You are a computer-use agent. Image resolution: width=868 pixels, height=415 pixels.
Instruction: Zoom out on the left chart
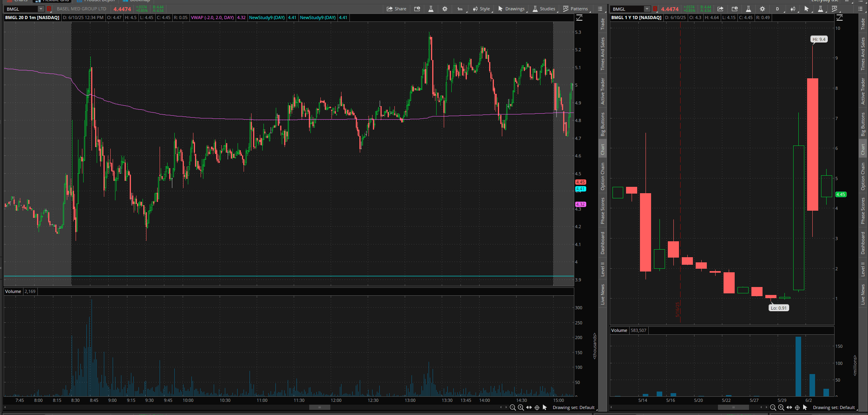click(x=513, y=407)
